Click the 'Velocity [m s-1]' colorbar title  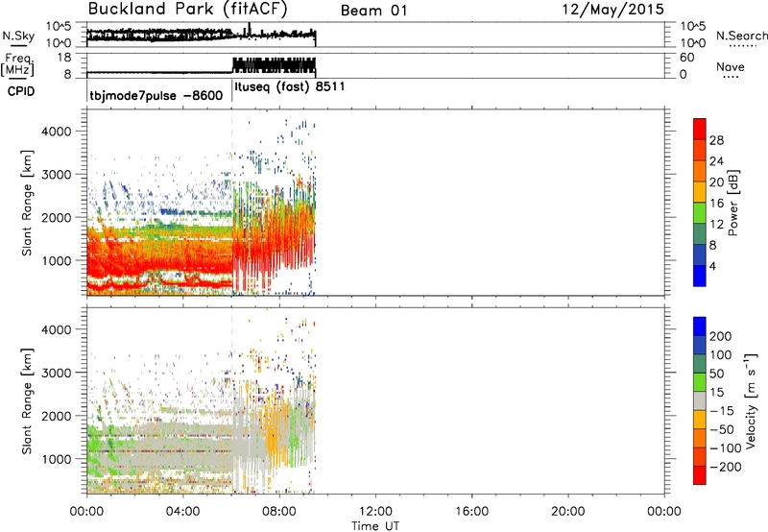[x=751, y=401]
